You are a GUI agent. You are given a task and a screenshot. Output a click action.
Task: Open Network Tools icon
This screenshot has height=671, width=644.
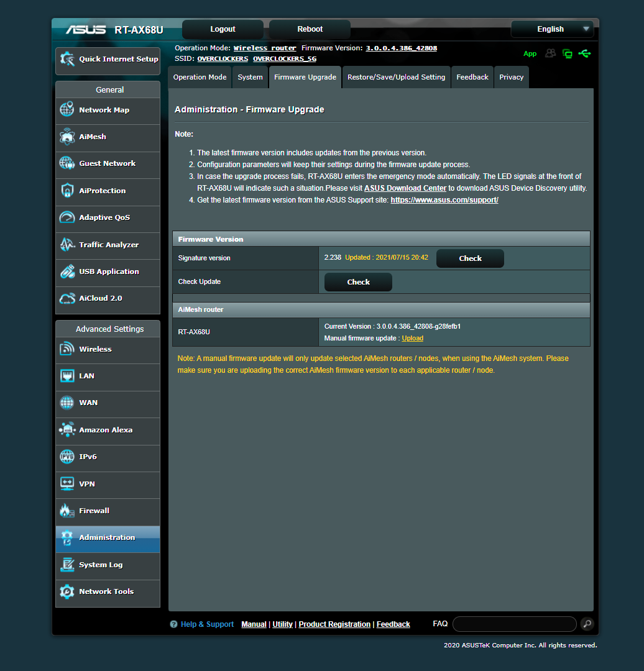tap(67, 591)
